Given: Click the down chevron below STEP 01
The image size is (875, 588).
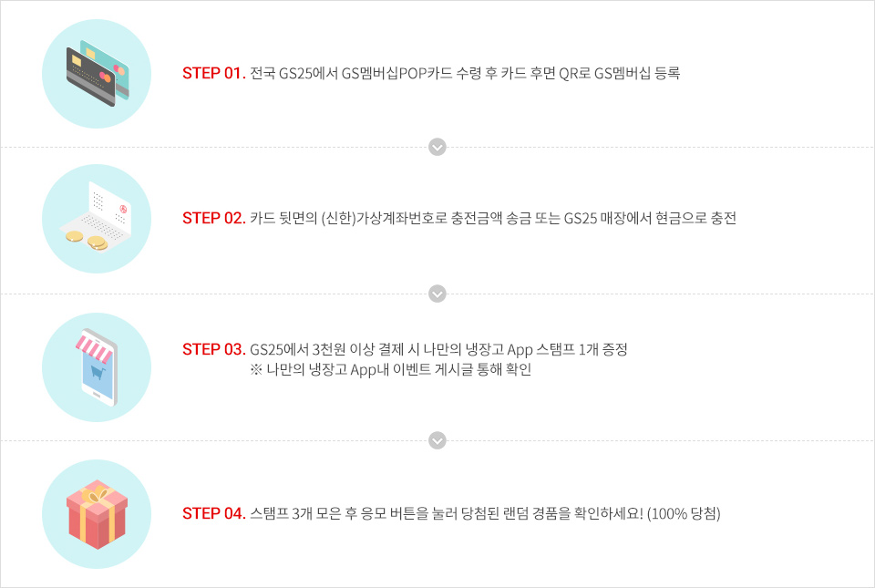Looking at the screenshot, I should pyautogui.click(x=437, y=147).
